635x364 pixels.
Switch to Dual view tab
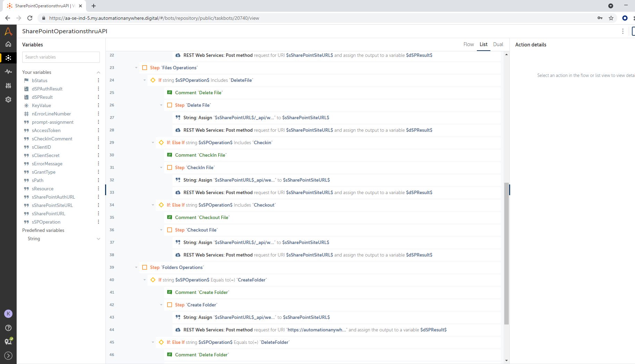point(498,44)
